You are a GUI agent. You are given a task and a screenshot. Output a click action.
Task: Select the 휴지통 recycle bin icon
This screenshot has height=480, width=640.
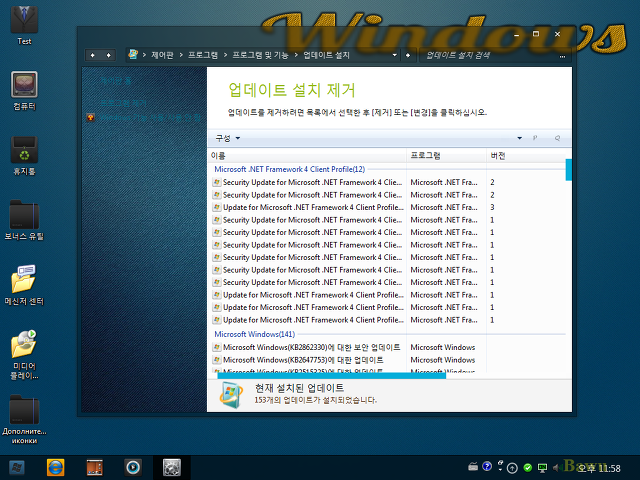[24, 156]
